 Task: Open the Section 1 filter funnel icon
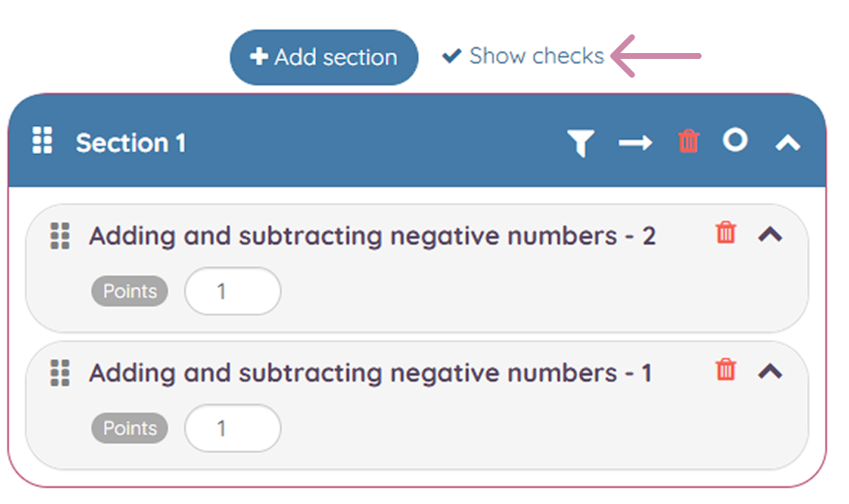coord(581,143)
